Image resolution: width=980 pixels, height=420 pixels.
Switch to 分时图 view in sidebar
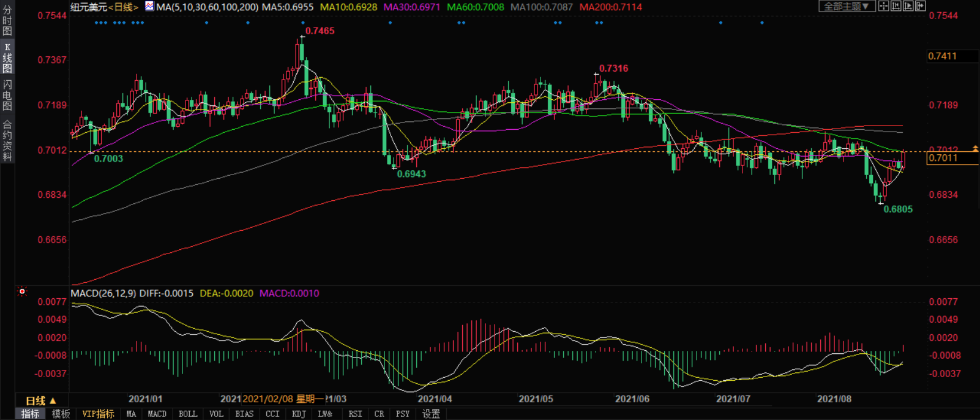[x=7, y=21]
